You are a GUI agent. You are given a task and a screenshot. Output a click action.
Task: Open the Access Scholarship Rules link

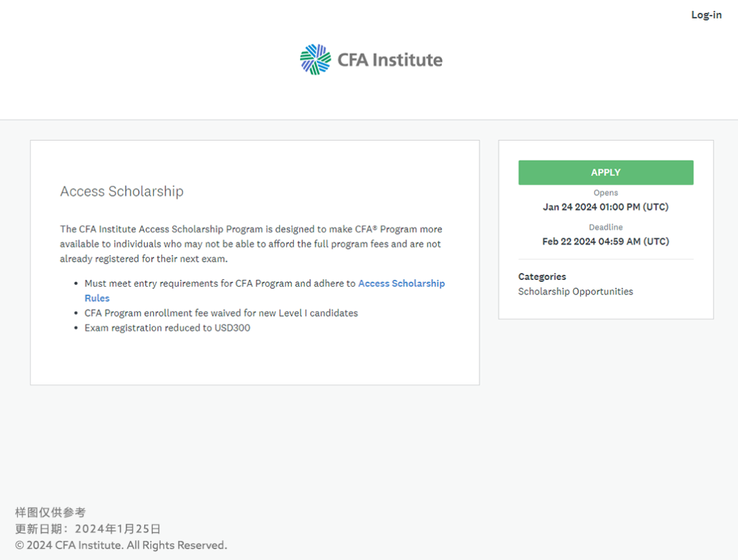coord(400,283)
